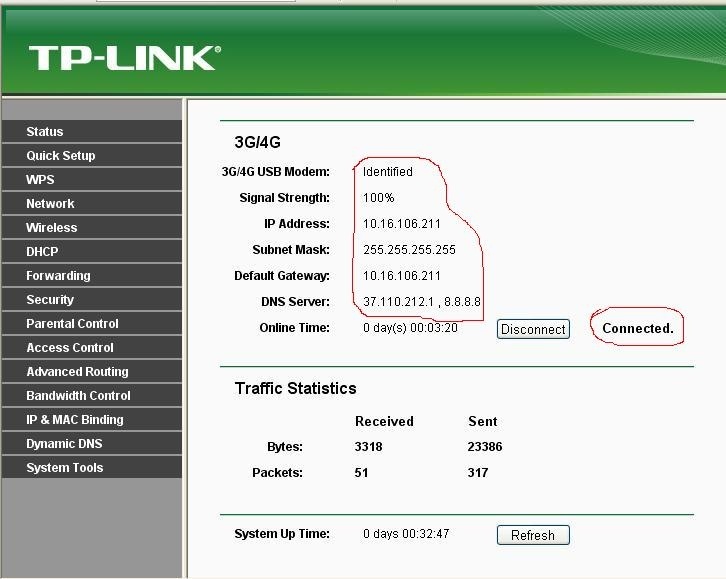Viewport: 726px width, 579px height.
Task: Open the Status menu item
Action: pos(45,132)
